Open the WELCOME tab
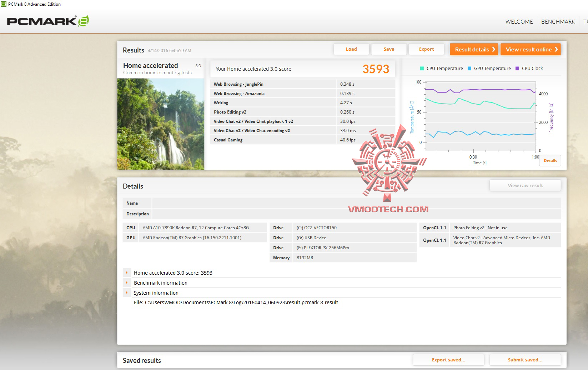The height and width of the screenshot is (370, 588). [x=519, y=21]
